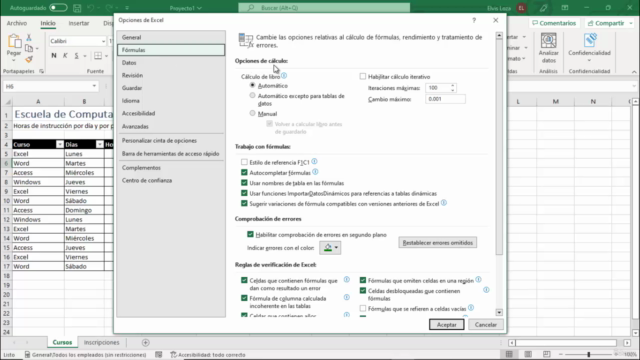640x360 pixels.
Task: Uncheck Habilitar comprobación de errores en segundo plano
Action: (250, 234)
